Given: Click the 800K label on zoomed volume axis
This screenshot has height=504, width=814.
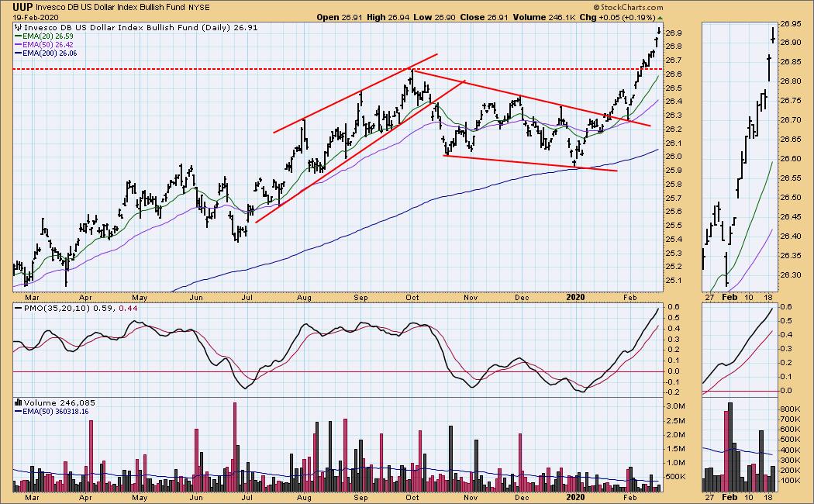Looking at the screenshot, I should coord(791,409).
